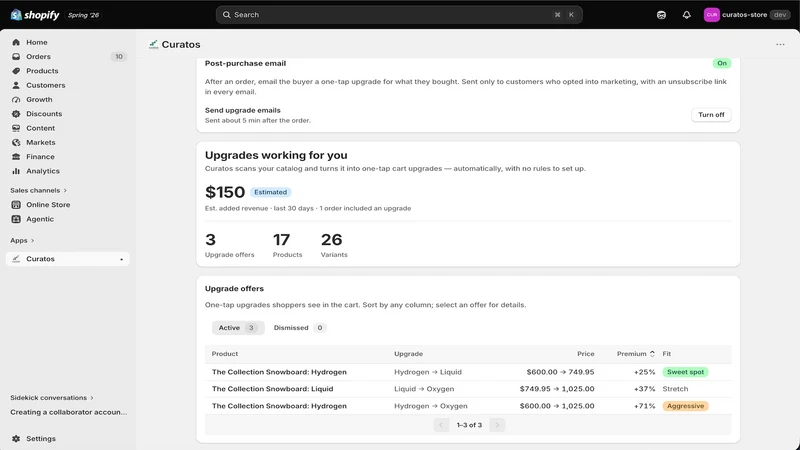Open Customers in the sidebar
This screenshot has width=800, height=450.
[x=67, y=85]
